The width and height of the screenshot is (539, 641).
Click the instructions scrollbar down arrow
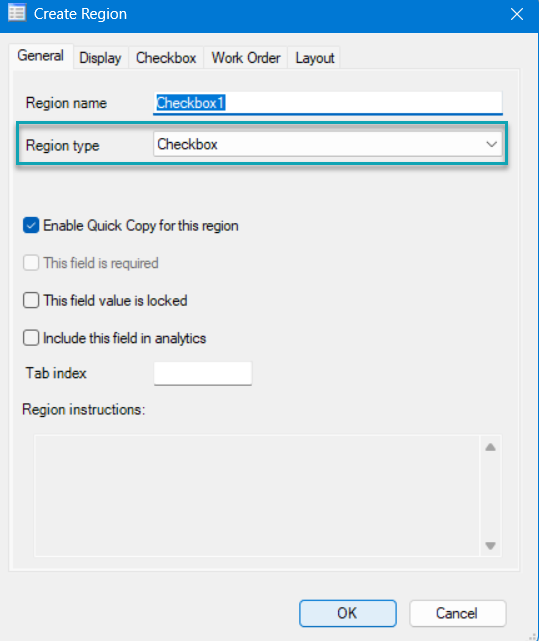tap(490, 545)
